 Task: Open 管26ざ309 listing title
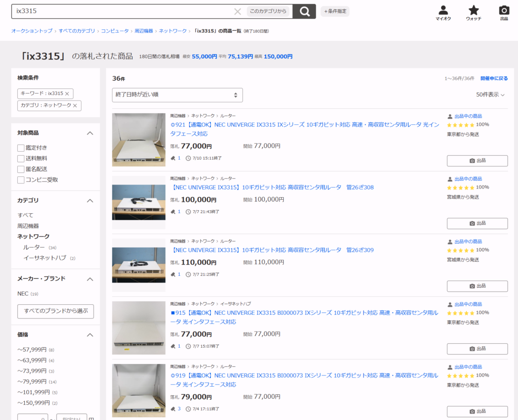(272, 250)
